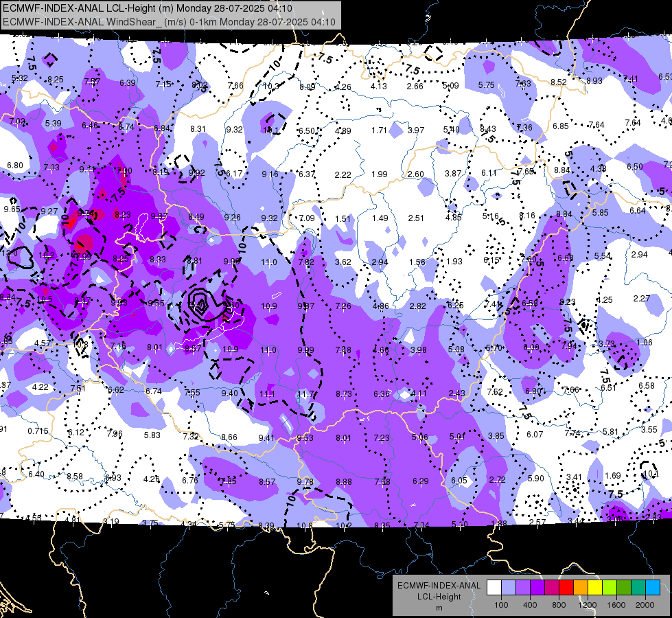Image resolution: width=672 pixels, height=618 pixels.
Task: Click the map value 3.41
Action: 575,477
